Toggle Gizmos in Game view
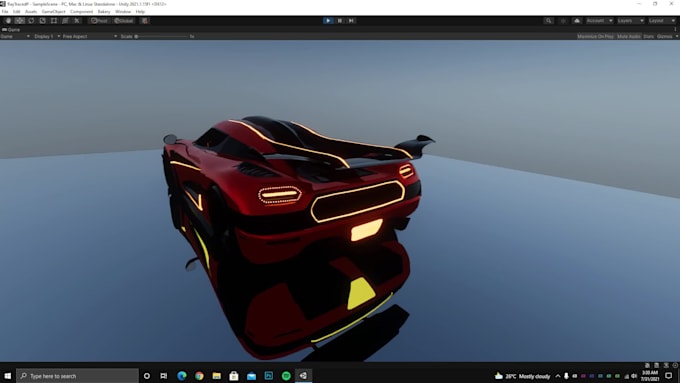680x383 pixels. (x=664, y=36)
